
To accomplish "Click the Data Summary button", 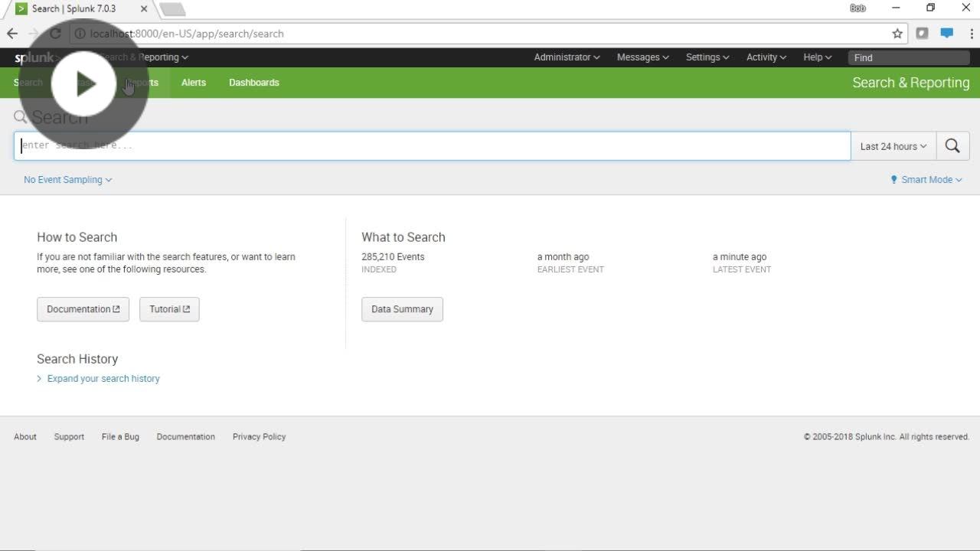I will pos(402,309).
